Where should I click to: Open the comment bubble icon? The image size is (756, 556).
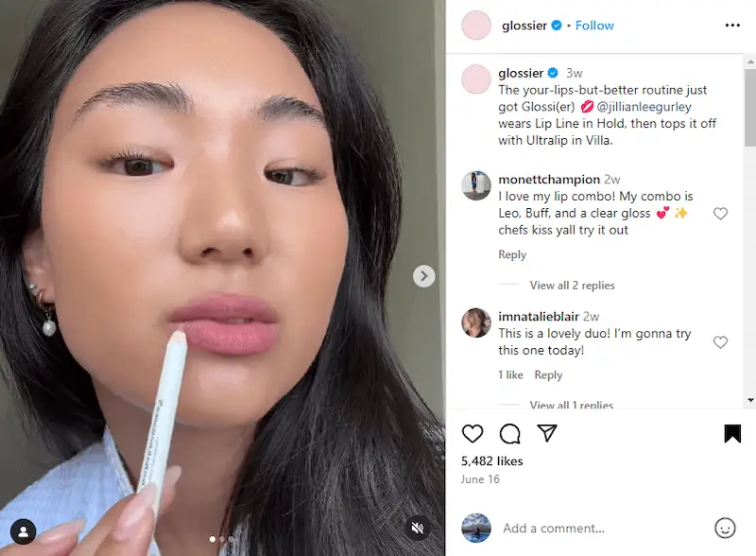click(509, 433)
